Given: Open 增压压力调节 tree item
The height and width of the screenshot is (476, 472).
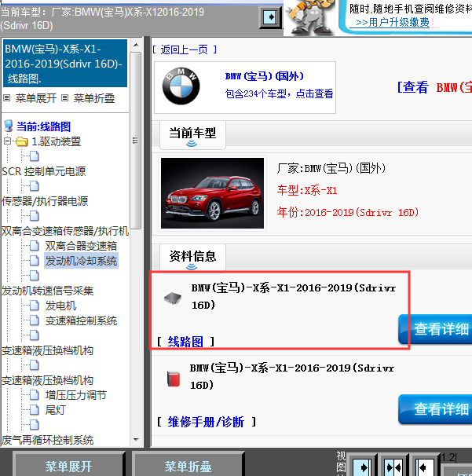Looking at the screenshot, I should (x=76, y=395).
